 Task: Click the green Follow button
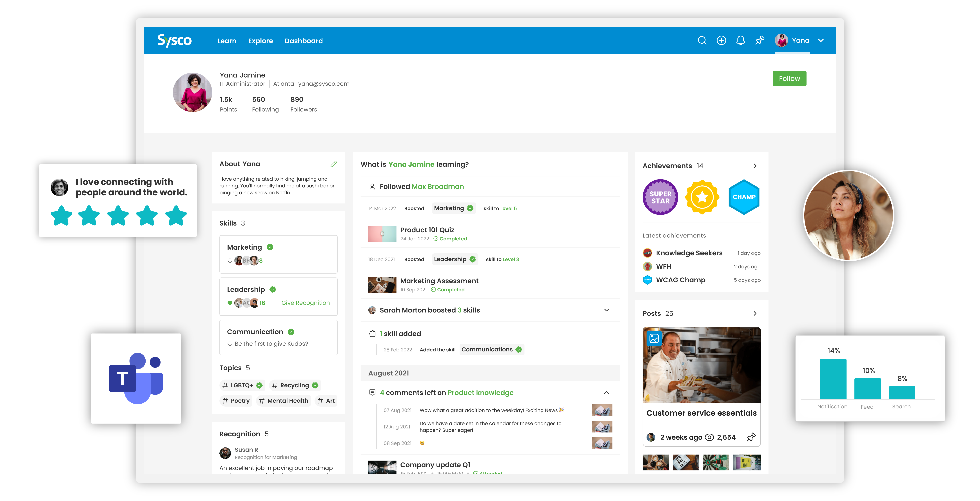tap(789, 78)
